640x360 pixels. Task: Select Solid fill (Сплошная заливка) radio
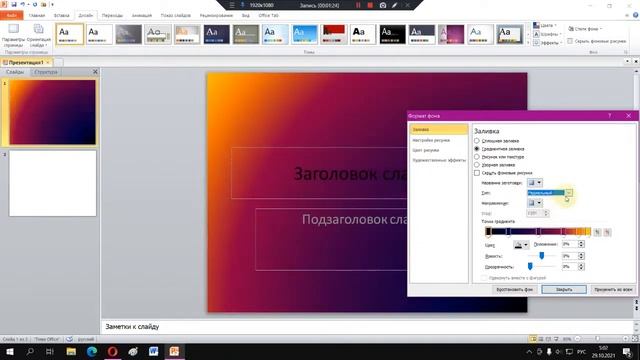(477, 141)
